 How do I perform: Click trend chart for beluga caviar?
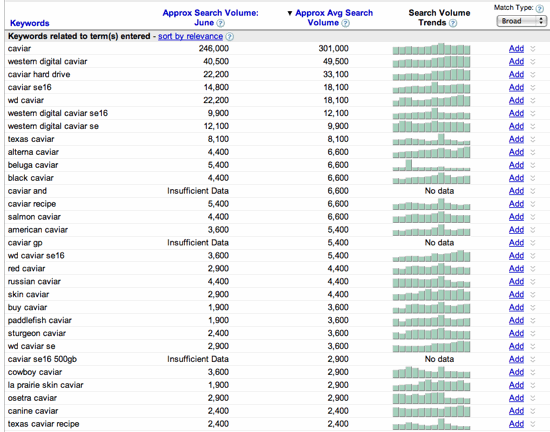point(431,165)
